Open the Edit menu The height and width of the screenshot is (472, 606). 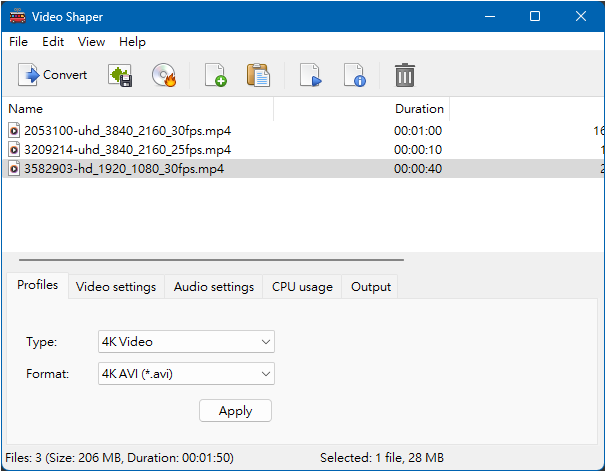pos(53,42)
